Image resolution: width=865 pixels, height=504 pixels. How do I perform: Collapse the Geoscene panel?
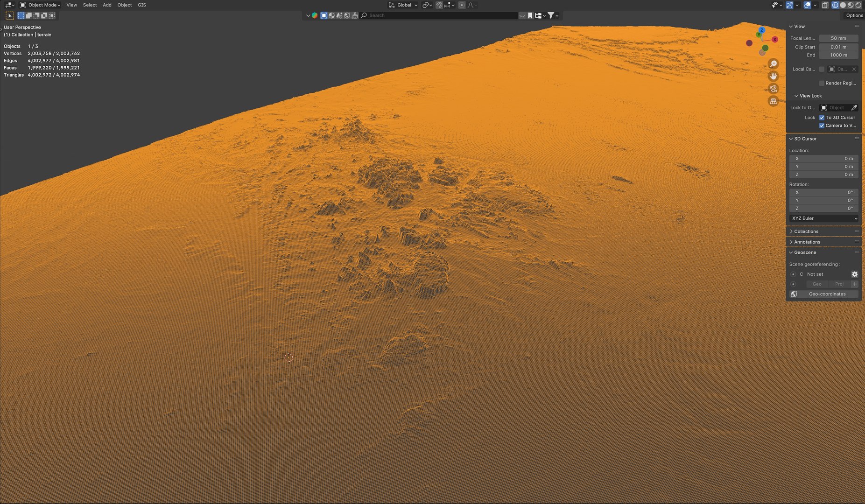(x=805, y=252)
